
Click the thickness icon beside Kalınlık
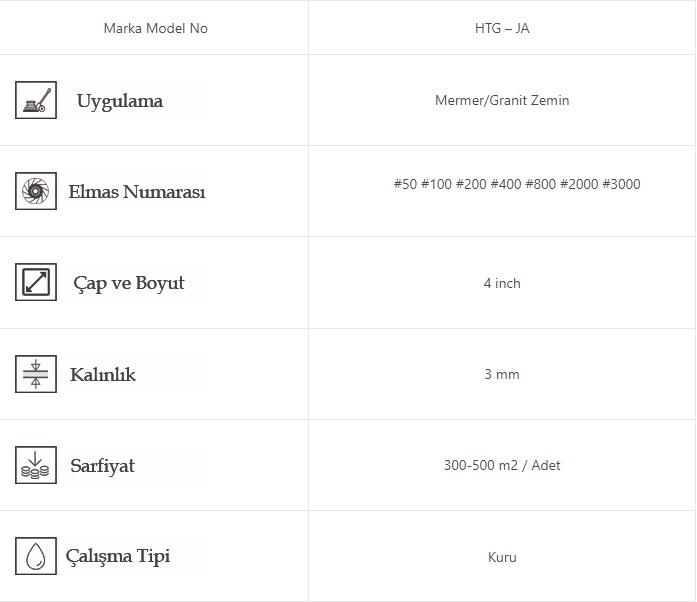tap(36, 374)
